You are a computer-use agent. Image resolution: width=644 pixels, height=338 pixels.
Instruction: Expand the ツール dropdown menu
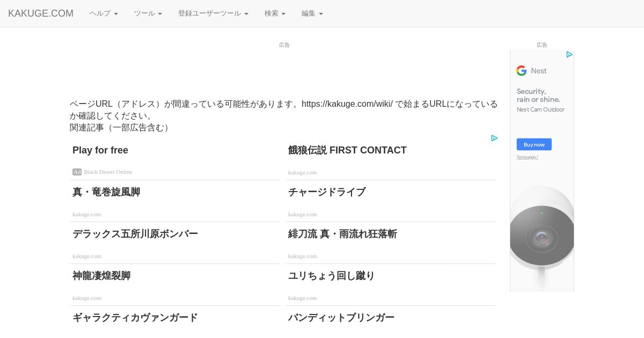click(x=148, y=13)
